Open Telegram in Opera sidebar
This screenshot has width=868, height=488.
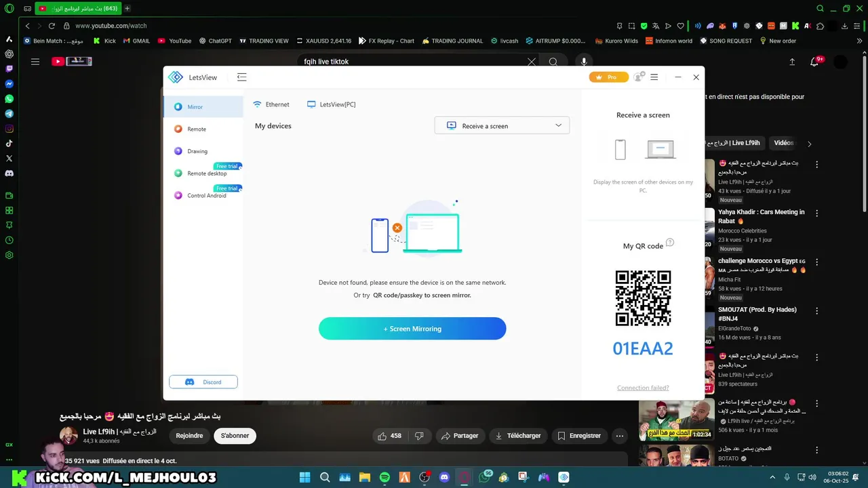(9, 114)
